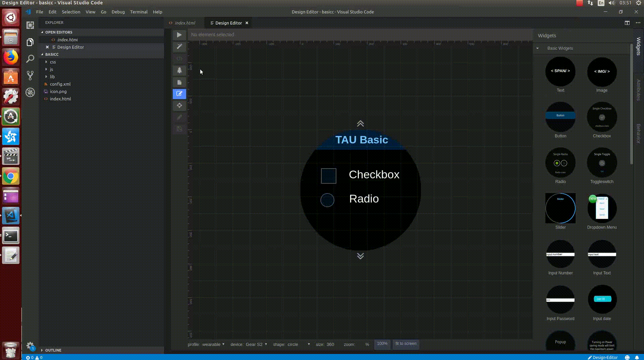The image size is (644, 360).
Task: Select the crosshair move tool
Action: pos(179,105)
